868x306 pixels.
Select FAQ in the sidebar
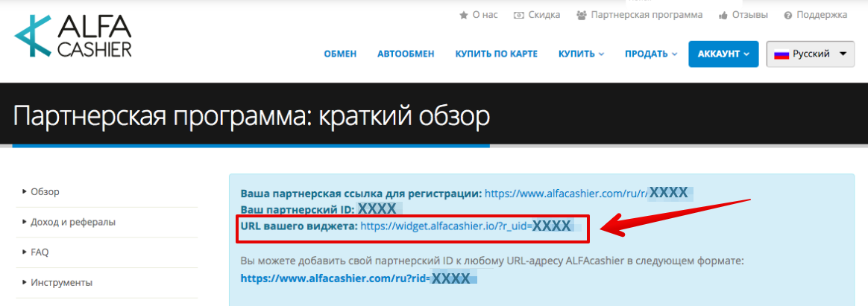pyautogui.click(x=40, y=252)
